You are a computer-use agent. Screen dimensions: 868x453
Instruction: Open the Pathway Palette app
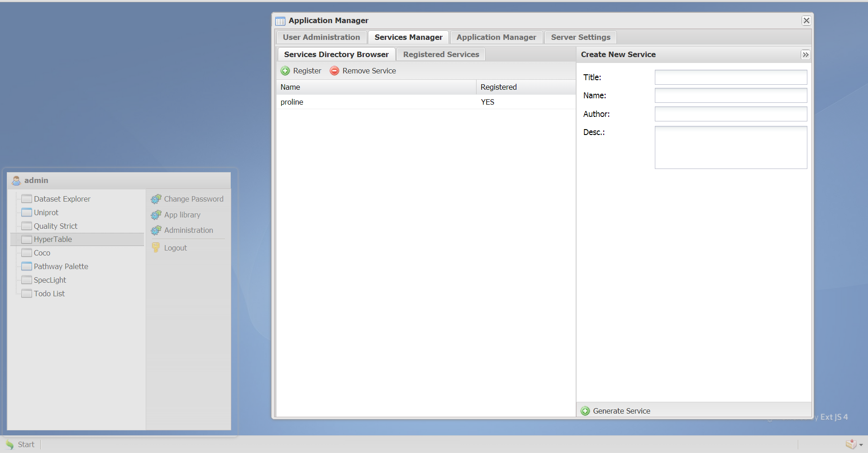pyautogui.click(x=61, y=266)
